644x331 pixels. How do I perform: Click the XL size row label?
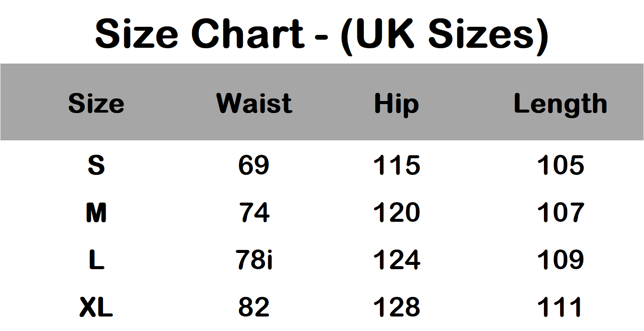(x=96, y=307)
